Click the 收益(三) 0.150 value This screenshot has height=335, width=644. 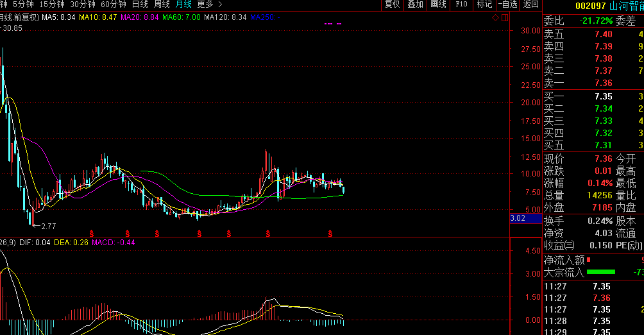601,245
